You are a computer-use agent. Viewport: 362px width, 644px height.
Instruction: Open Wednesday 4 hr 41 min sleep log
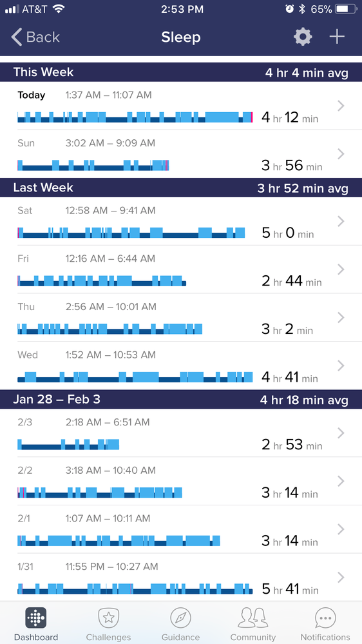181,366
